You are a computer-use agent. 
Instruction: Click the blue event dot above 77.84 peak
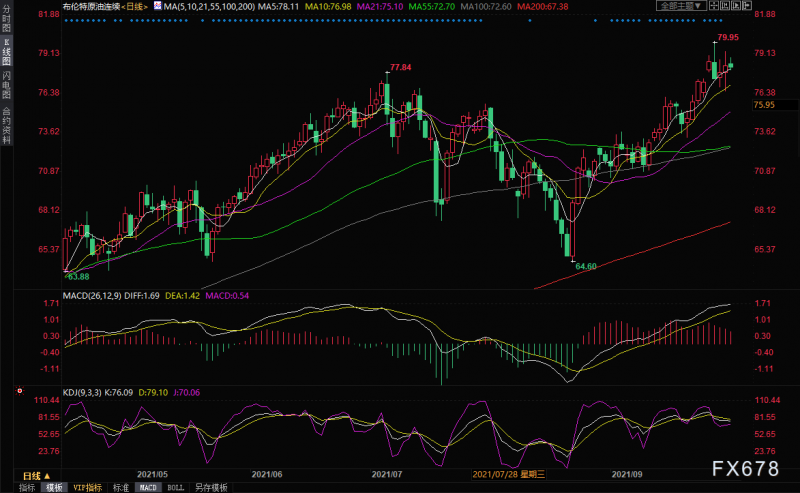pos(387,19)
